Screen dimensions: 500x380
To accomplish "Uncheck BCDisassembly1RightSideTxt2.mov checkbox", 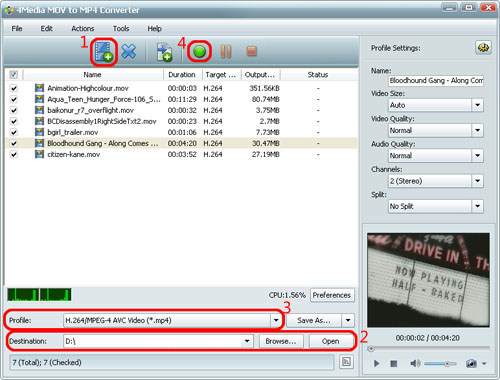I will click(14, 121).
